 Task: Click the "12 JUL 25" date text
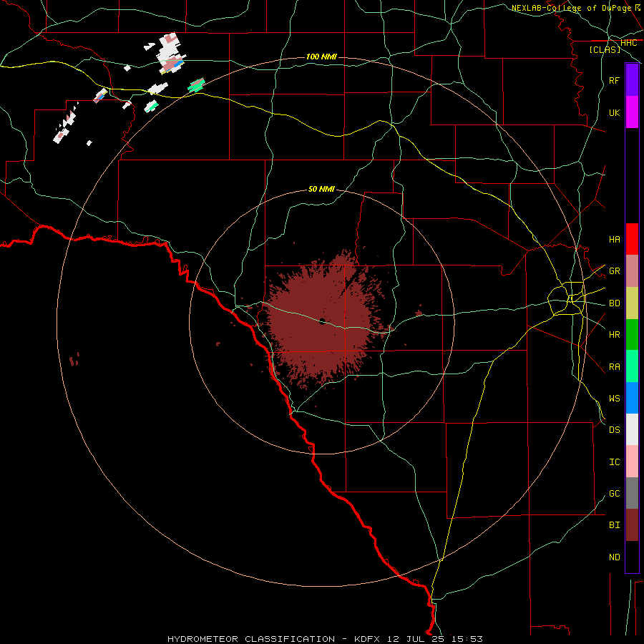click(417, 639)
